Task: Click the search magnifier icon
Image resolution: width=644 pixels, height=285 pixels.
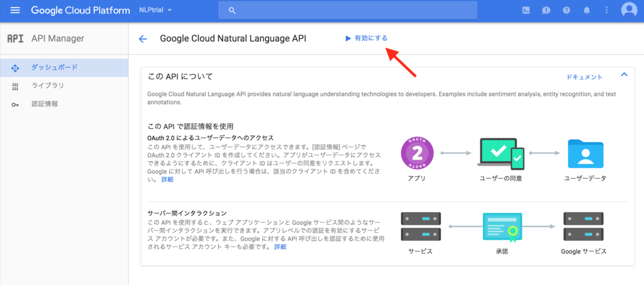Action: pos(232,11)
